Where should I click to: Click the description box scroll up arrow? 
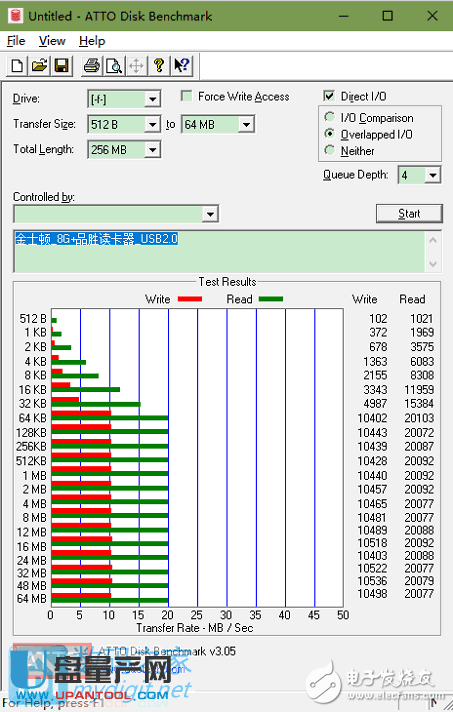(x=433, y=240)
